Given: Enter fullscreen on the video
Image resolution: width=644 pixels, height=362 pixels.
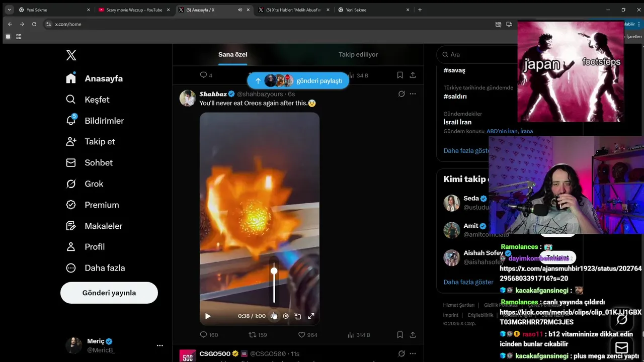Looking at the screenshot, I should point(311,316).
